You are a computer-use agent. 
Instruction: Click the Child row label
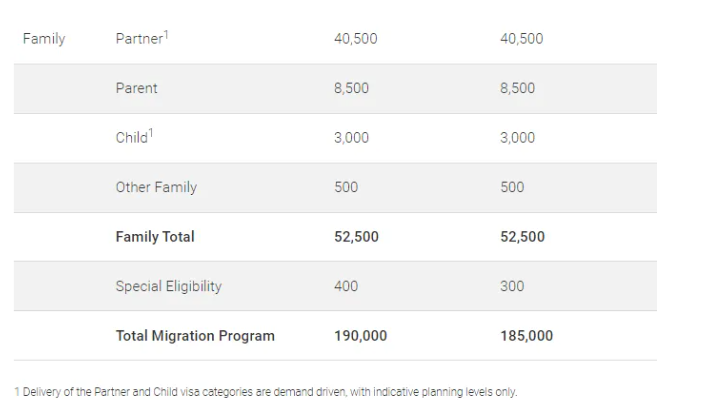click(x=131, y=138)
